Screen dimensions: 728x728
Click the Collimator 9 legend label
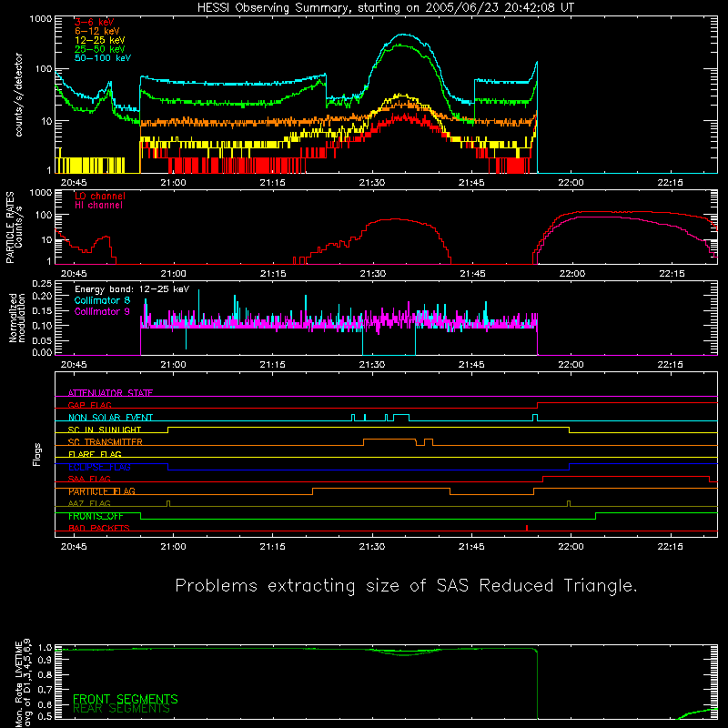tap(102, 311)
